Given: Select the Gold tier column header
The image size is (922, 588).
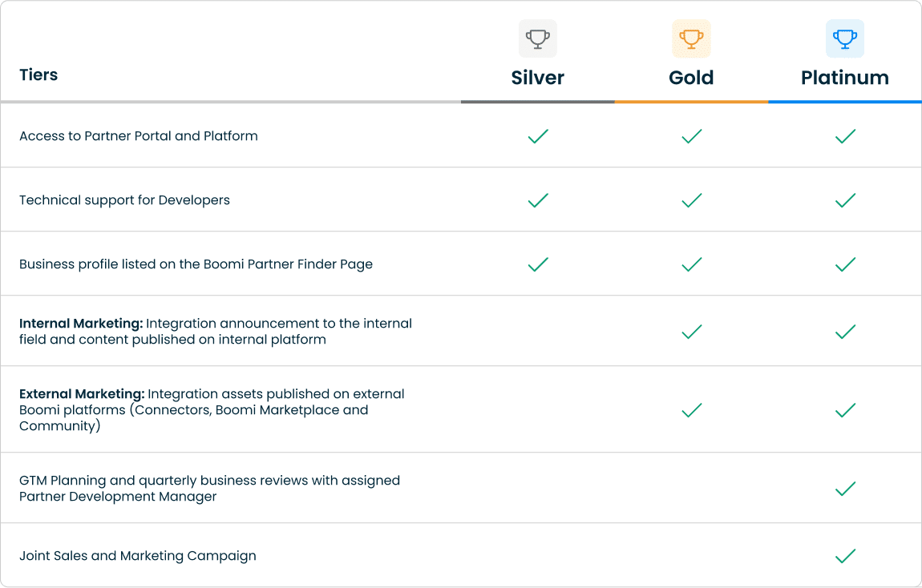Looking at the screenshot, I should (691, 77).
